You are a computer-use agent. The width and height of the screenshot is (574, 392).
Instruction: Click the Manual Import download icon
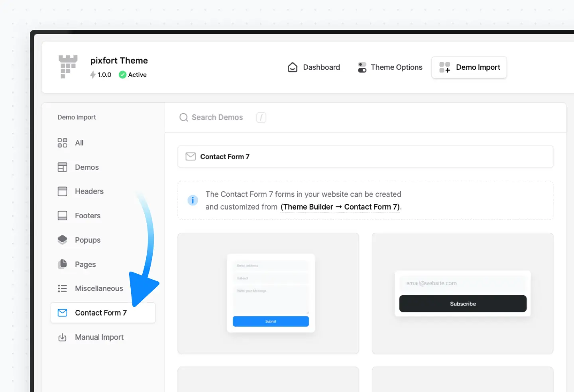62,337
